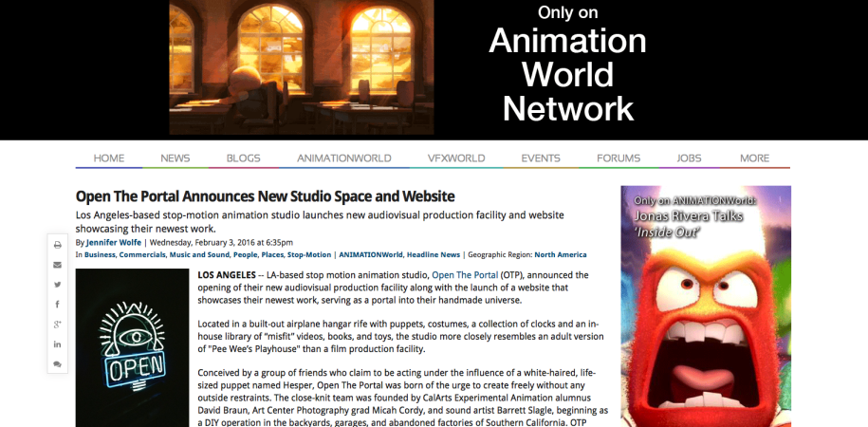
Task: Follow the Commercials category link
Action: click(x=142, y=254)
